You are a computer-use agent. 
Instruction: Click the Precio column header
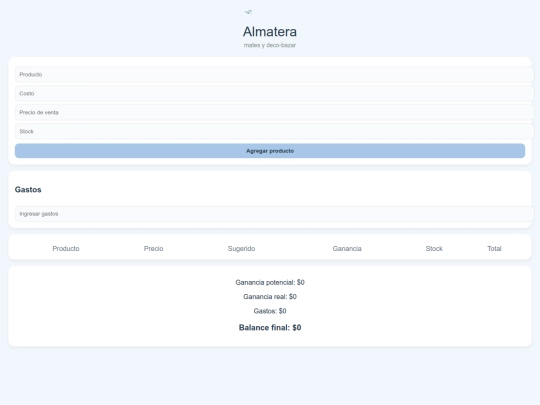pyautogui.click(x=154, y=249)
